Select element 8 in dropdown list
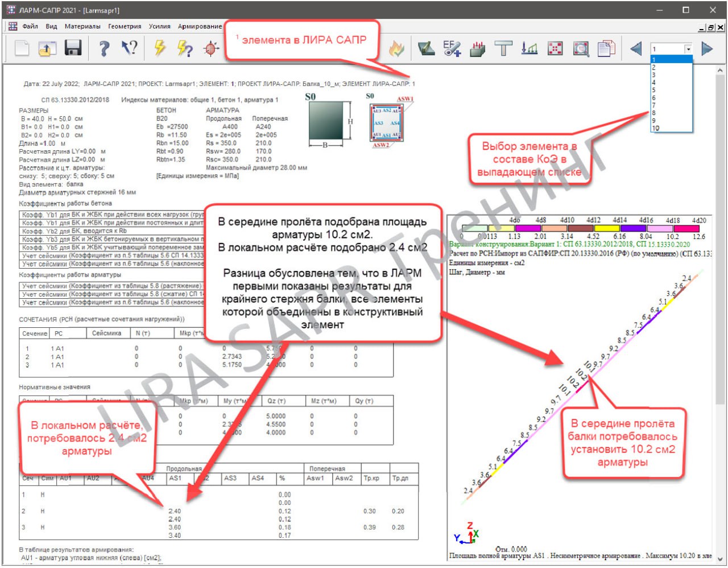728x568 pixels. click(x=671, y=113)
